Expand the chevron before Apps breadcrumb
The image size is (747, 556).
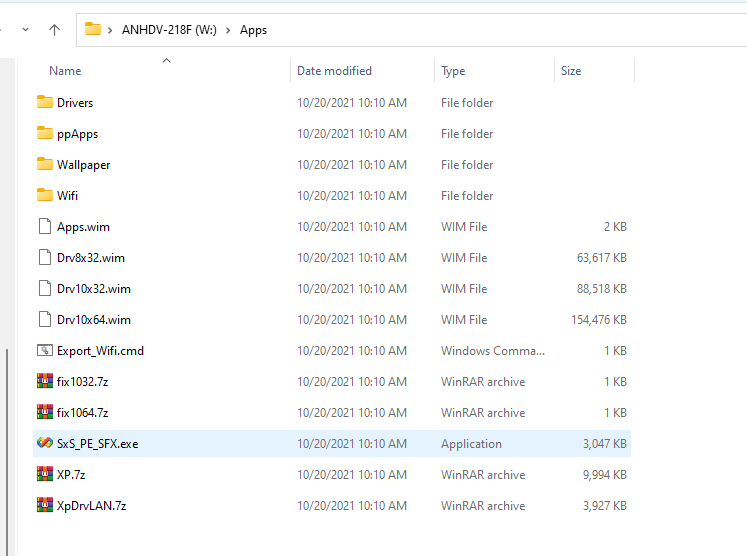(228, 30)
